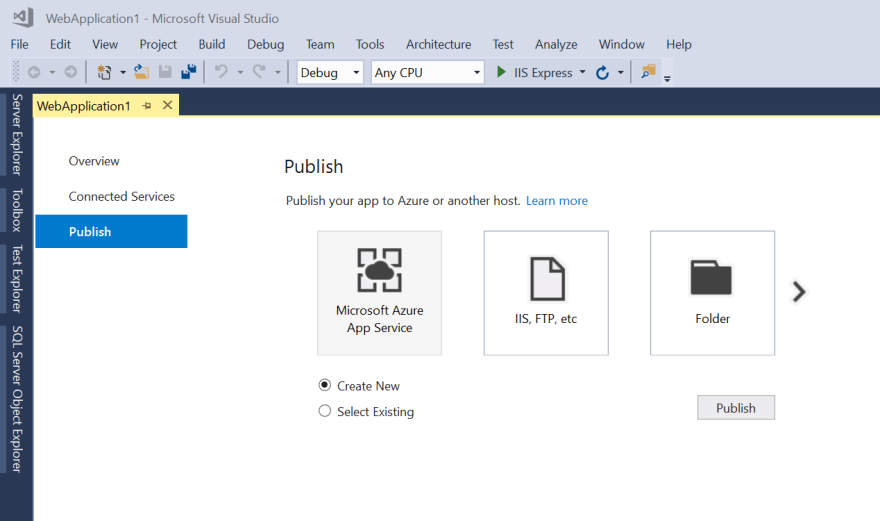
Task: Click the IIS Express run button label
Action: (543, 72)
